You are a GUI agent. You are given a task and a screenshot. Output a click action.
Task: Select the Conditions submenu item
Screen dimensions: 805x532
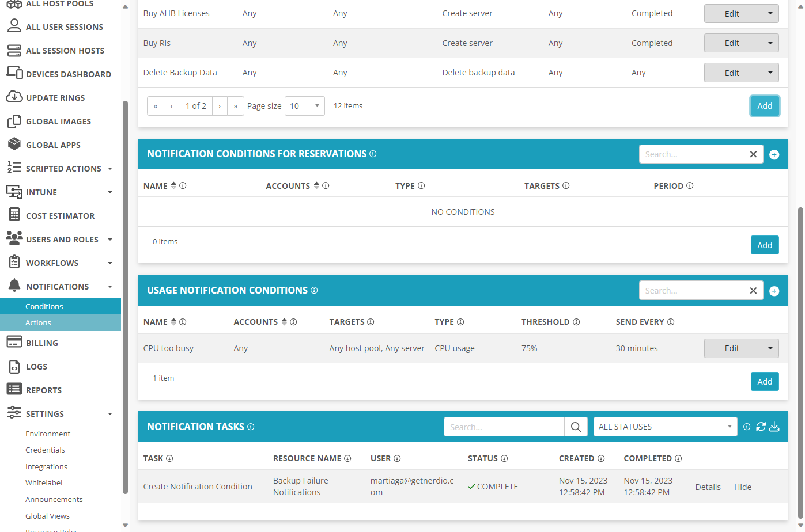(x=61, y=306)
